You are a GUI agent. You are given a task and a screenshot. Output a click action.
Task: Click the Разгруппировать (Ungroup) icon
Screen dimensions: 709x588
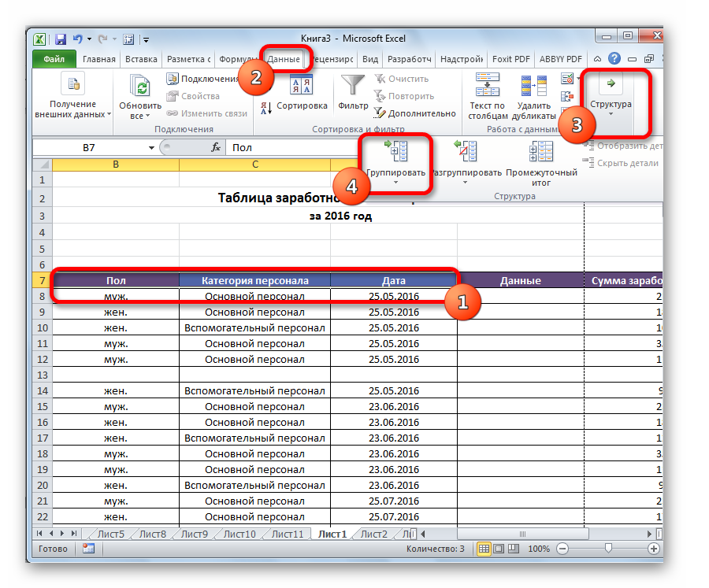468,153
